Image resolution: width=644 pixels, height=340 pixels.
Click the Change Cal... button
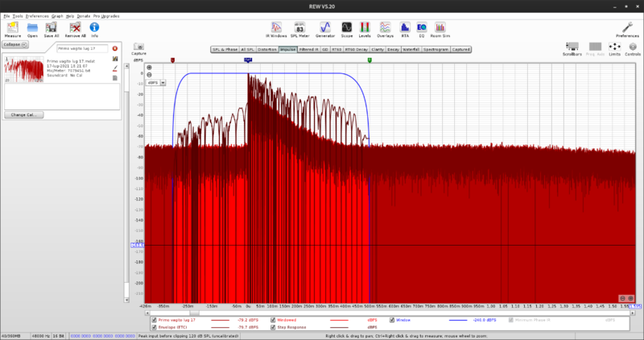pos(23,115)
